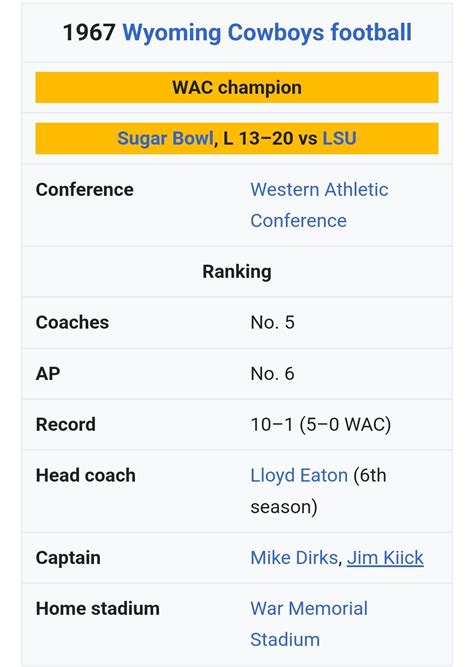The image size is (474, 667).
Task: Select the No. 5 Coaches ranking value
Action: pyautogui.click(x=272, y=322)
